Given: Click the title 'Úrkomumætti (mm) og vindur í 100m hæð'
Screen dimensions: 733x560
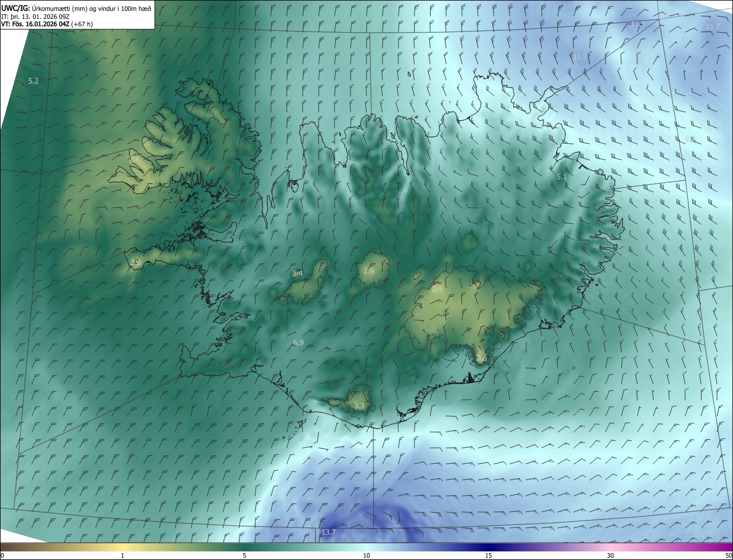Looking at the screenshot, I should [x=91, y=8].
